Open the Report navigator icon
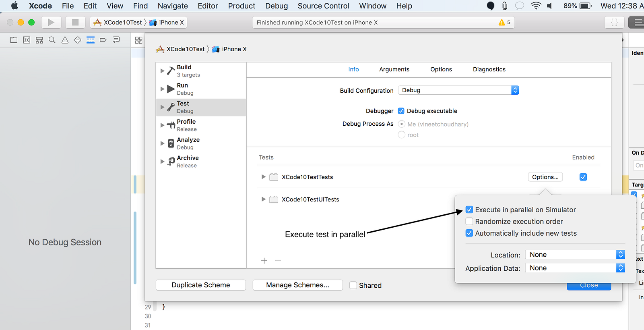Screen dimensions: 644x330 click(116, 40)
